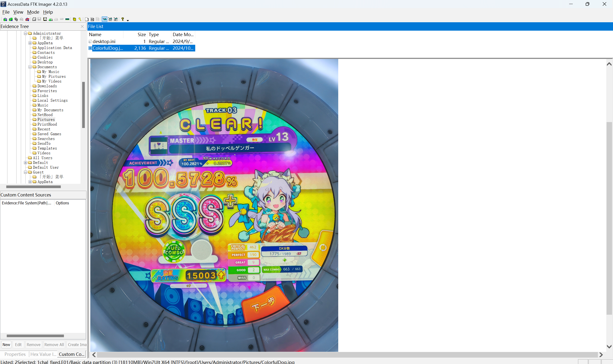613x364 pixels.
Task: Open the toolbar options dropdown arrow
Action: (x=128, y=20)
